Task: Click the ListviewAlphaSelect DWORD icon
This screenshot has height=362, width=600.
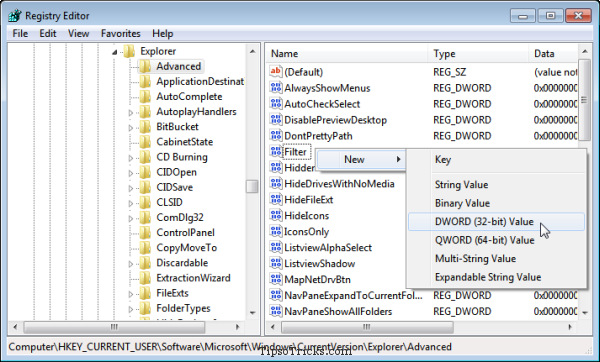Action: (x=276, y=247)
